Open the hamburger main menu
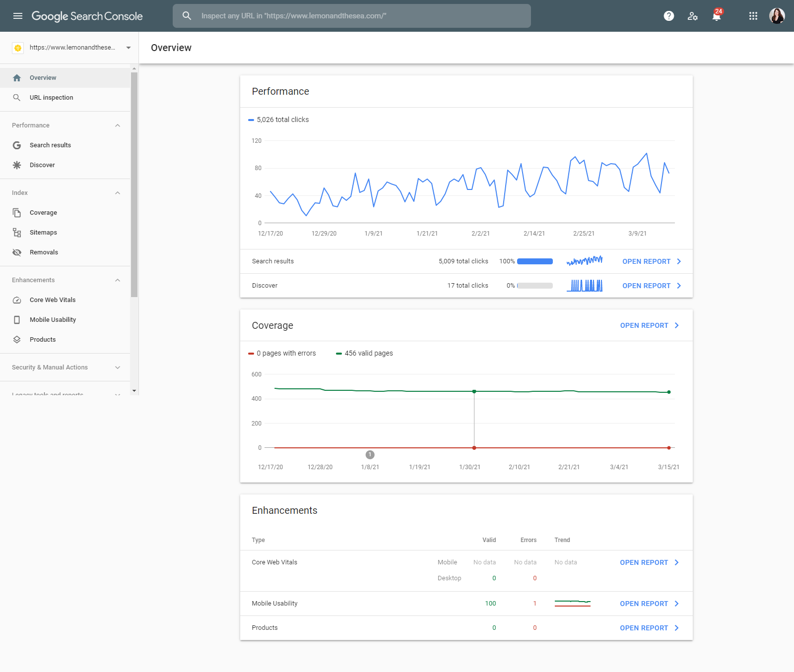The width and height of the screenshot is (794, 672). click(x=18, y=16)
